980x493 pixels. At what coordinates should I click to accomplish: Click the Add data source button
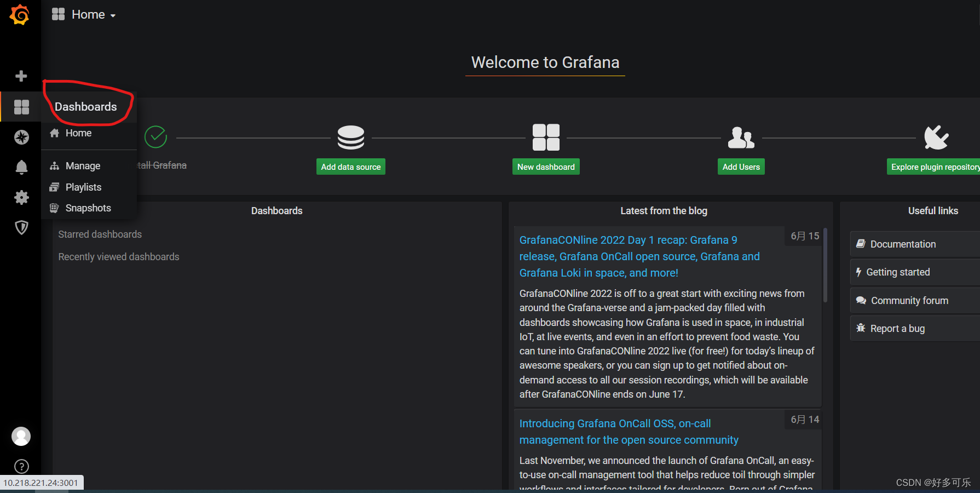351,167
